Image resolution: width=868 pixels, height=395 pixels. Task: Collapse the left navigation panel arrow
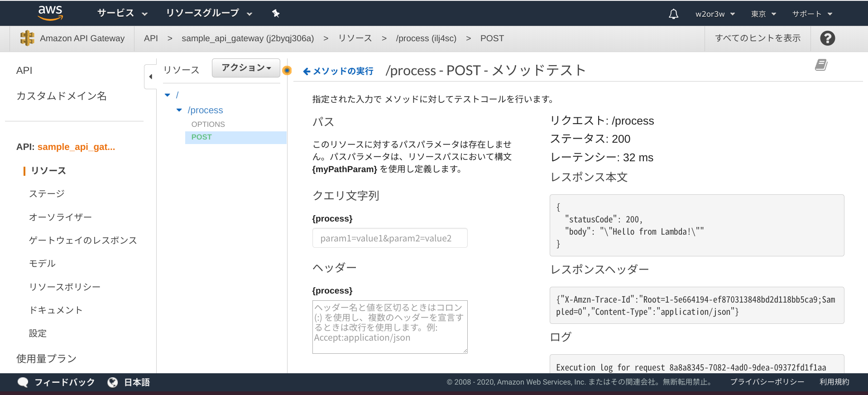[x=150, y=77]
